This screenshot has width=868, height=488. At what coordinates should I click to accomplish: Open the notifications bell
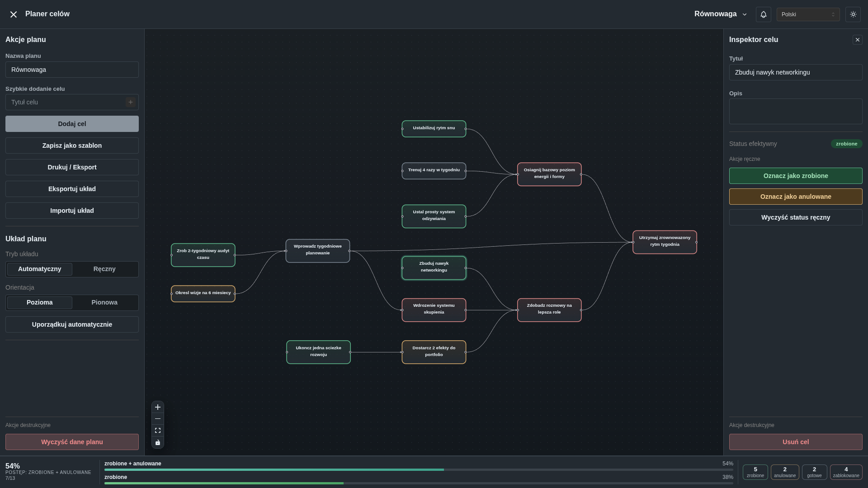[x=763, y=14]
